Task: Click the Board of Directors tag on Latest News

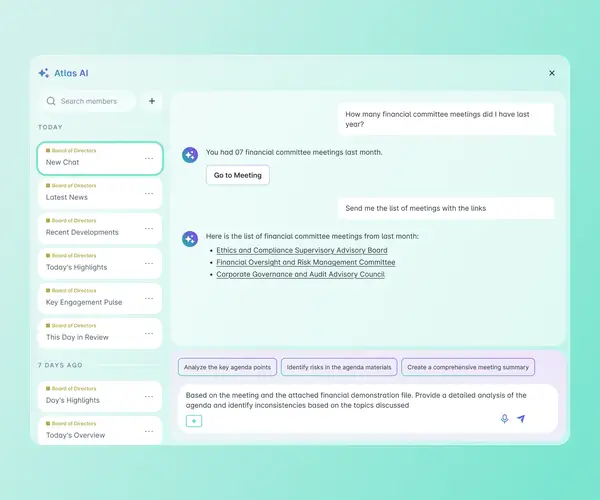Action: click(x=71, y=186)
